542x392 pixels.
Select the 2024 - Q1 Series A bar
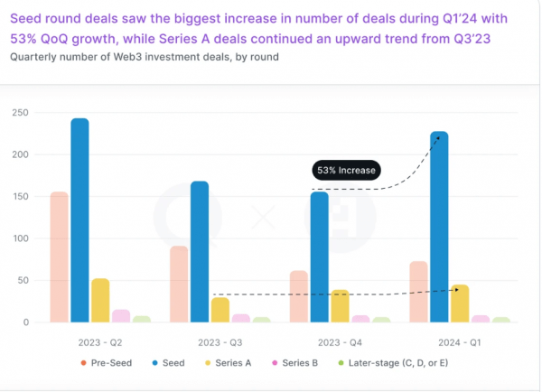point(460,303)
